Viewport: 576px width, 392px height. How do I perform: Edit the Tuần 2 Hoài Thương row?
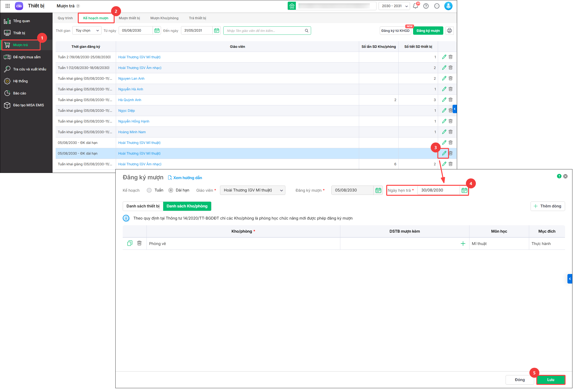pyautogui.click(x=444, y=57)
